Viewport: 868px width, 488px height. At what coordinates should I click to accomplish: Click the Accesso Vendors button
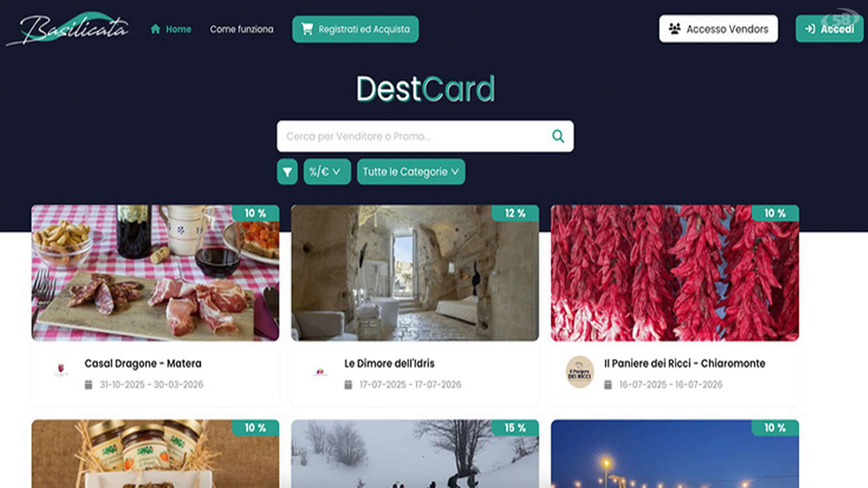click(x=718, y=29)
